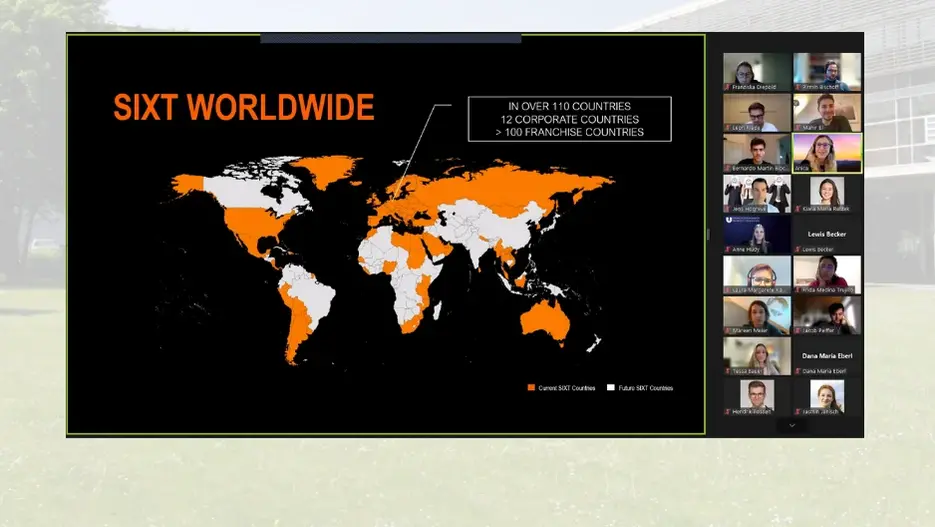This screenshot has height=527, width=935.
Task: Select Franziska Diepold's video tile
Action: point(757,72)
